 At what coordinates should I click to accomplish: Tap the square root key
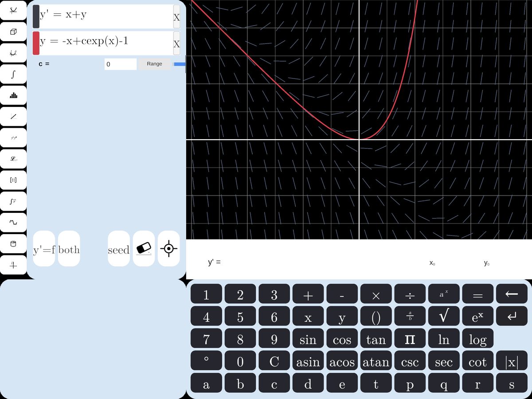click(444, 316)
